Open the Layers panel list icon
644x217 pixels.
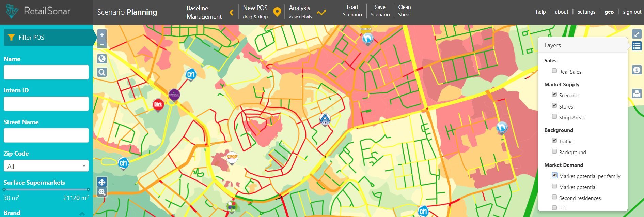click(637, 46)
